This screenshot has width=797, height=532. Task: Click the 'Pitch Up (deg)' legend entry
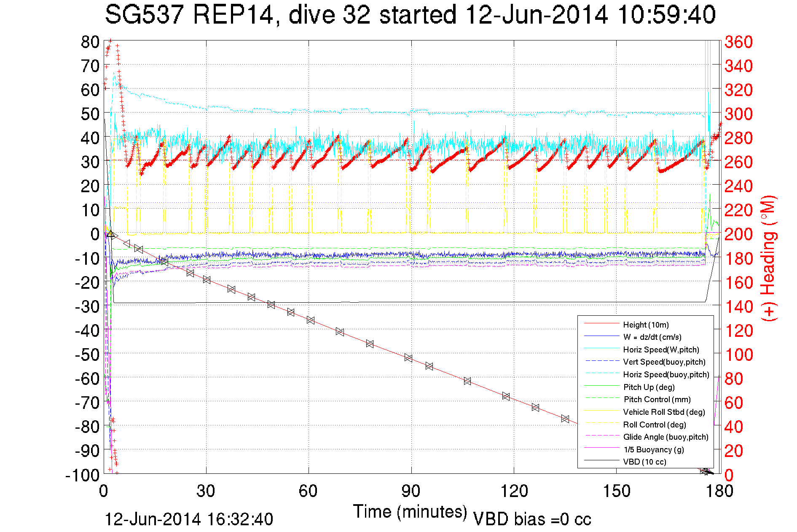tap(649, 387)
